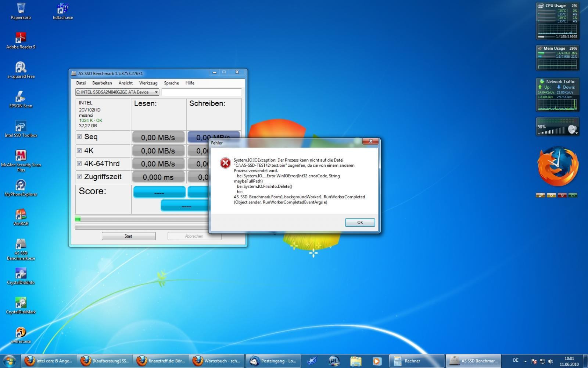
Task: Open the Werkzeug menu
Action: pyautogui.click(x=148, y=83)
